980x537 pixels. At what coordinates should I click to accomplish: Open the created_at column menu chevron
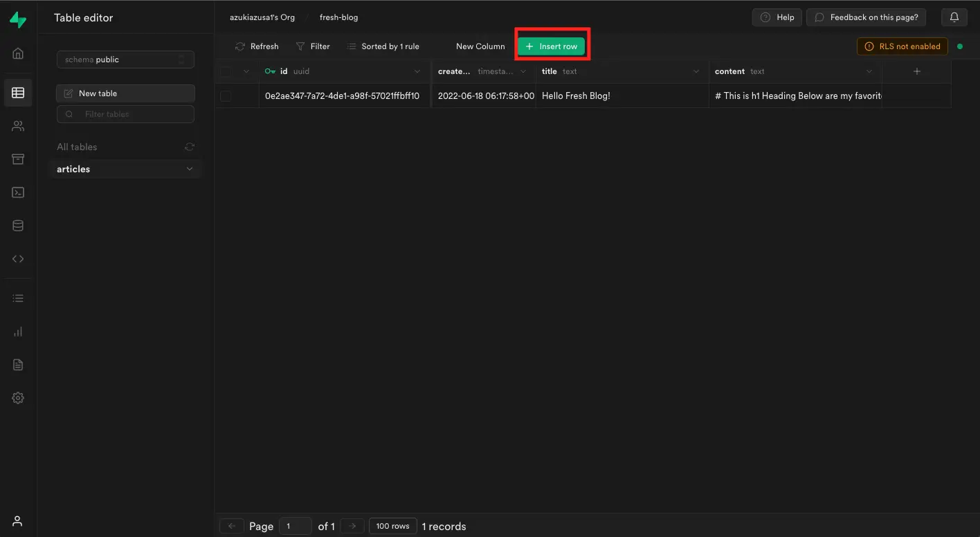pyautogui.click(x=523, y=71)
